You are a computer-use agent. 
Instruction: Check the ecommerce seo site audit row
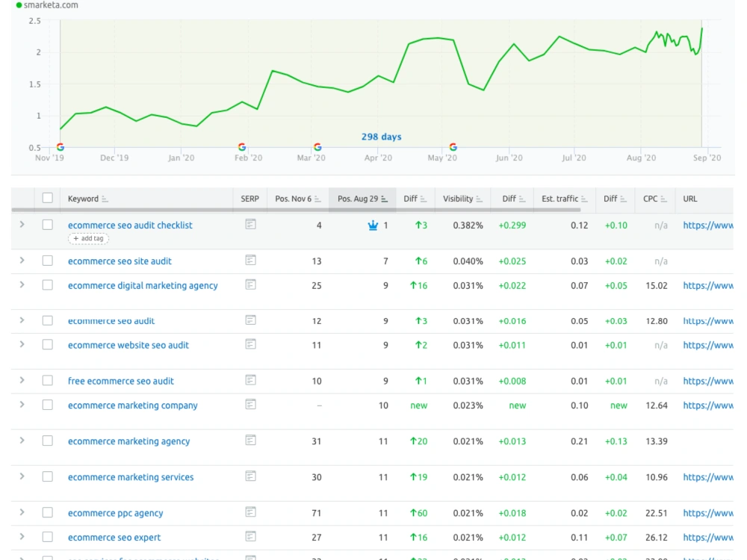pyautogui.click(x=48, y=261)
